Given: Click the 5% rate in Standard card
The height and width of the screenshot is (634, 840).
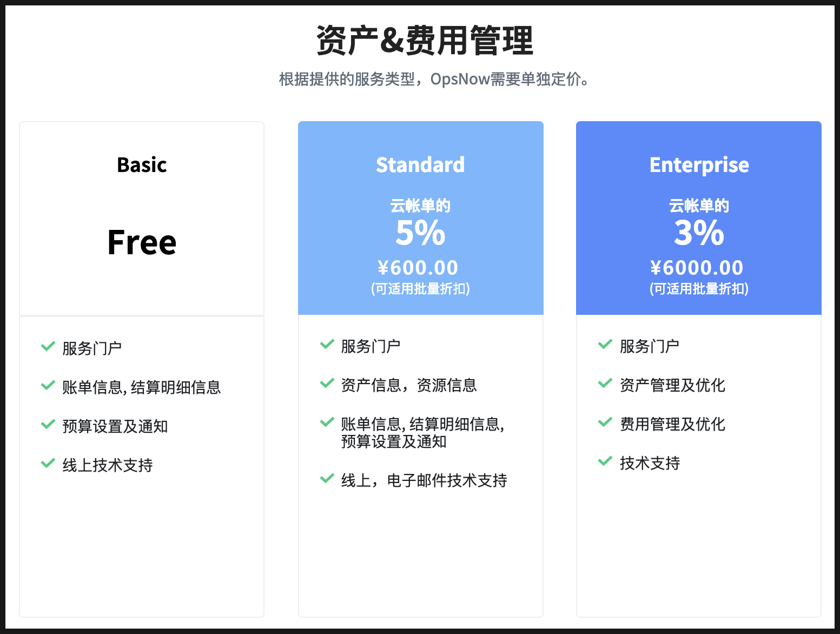Looking at the screenshot, I should (420, 233).
